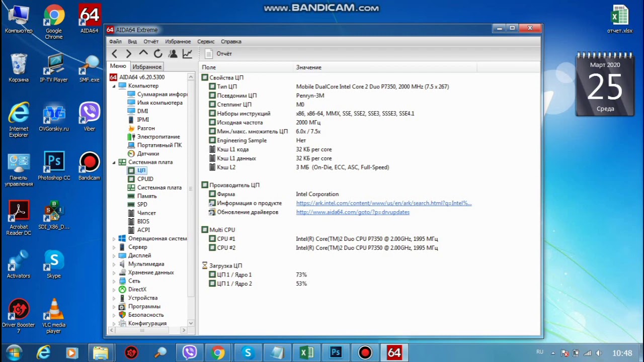Switch to the Меню tab

118,66
